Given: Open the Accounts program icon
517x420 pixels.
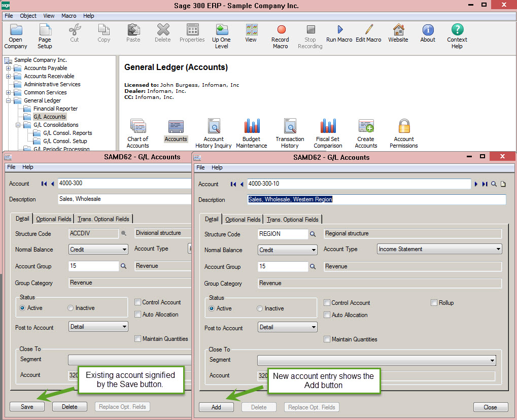Looking at the screenshot, I should click(176, 126).
